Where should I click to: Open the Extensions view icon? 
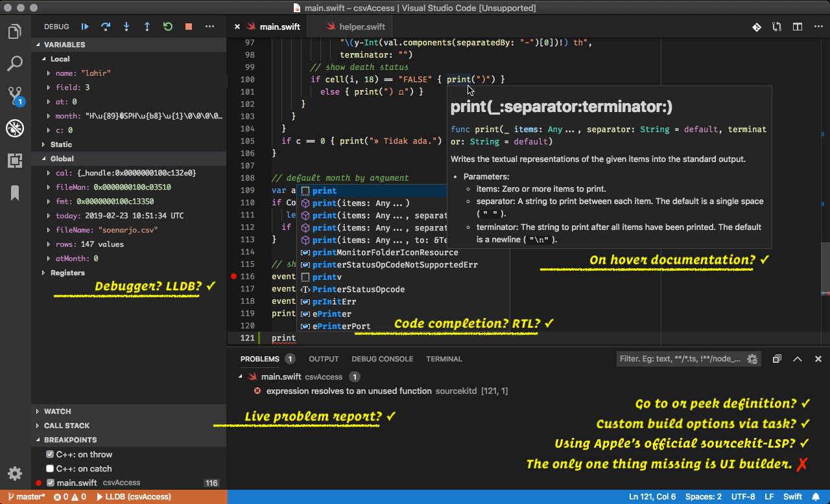[14, 161]
